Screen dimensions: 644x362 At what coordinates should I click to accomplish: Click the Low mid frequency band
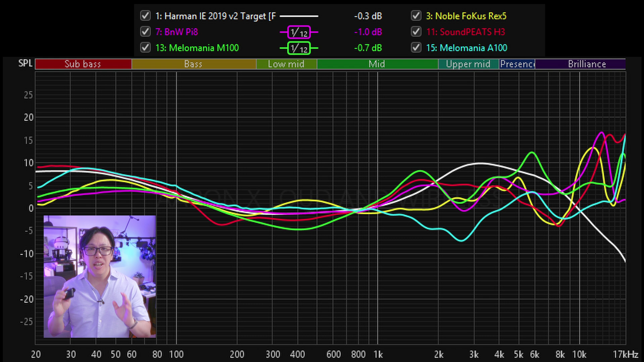tap(287, 64)
